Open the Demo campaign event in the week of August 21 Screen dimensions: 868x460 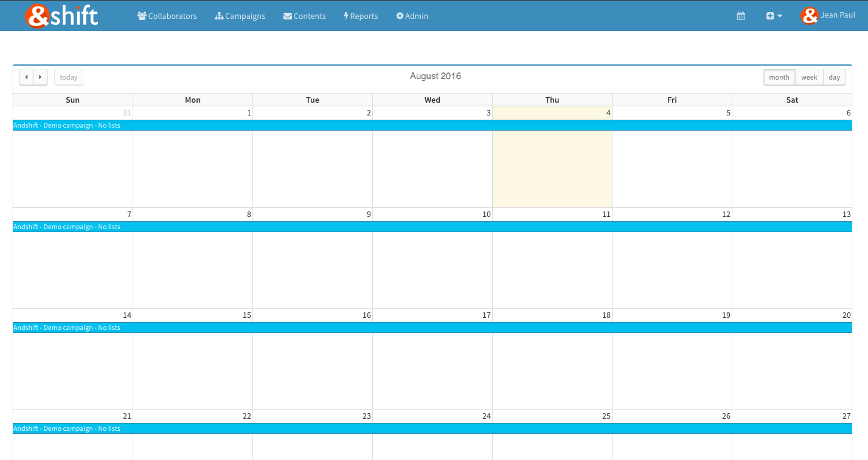(x=432, y=428)
